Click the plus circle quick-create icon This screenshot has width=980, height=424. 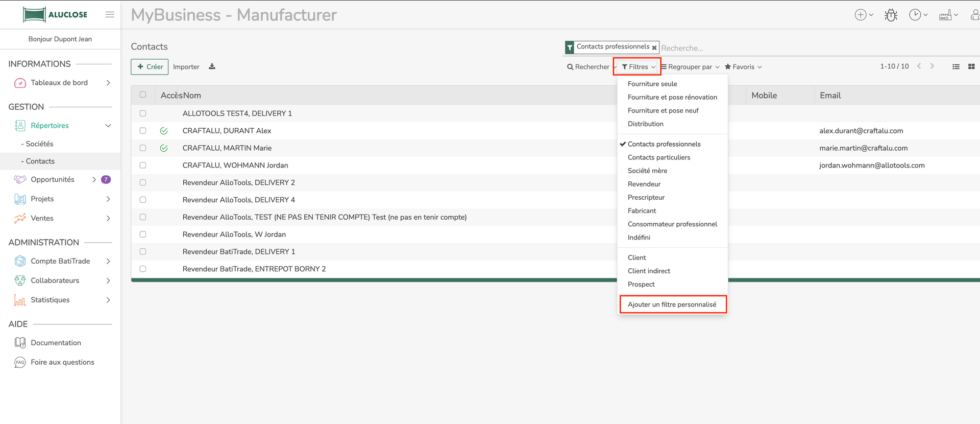tap(861, 15)
